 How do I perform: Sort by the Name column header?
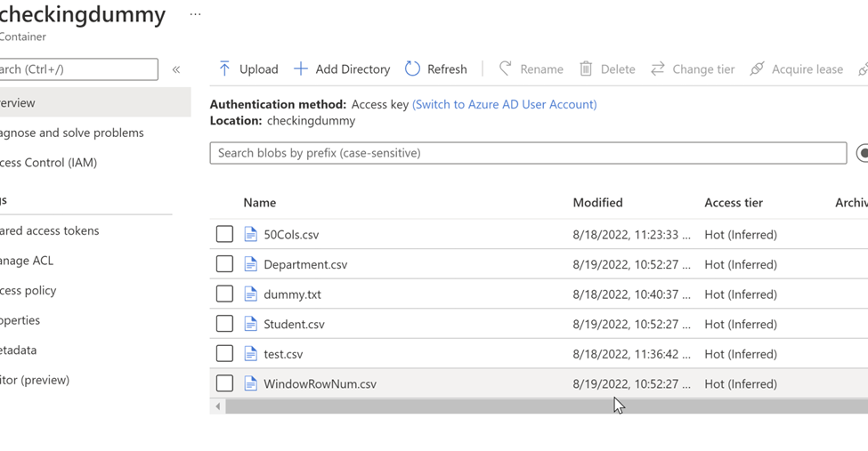(x=260, y=203)
